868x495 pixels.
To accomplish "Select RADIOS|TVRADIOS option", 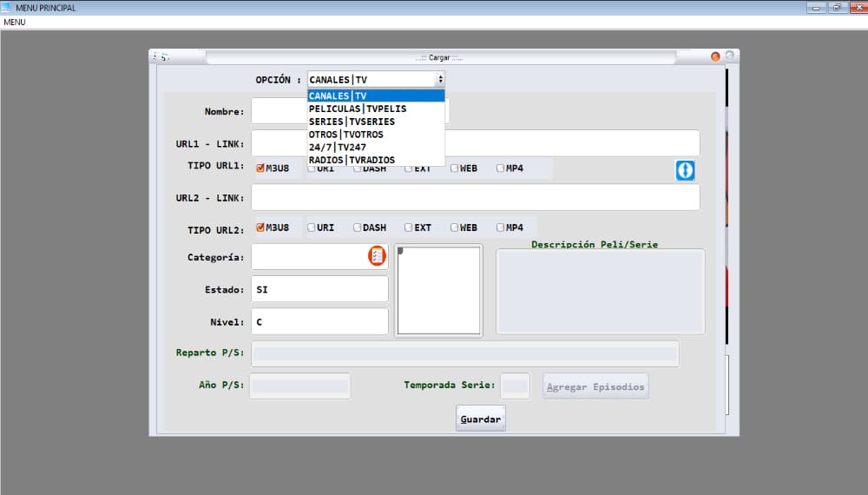I will click(376, 160).
